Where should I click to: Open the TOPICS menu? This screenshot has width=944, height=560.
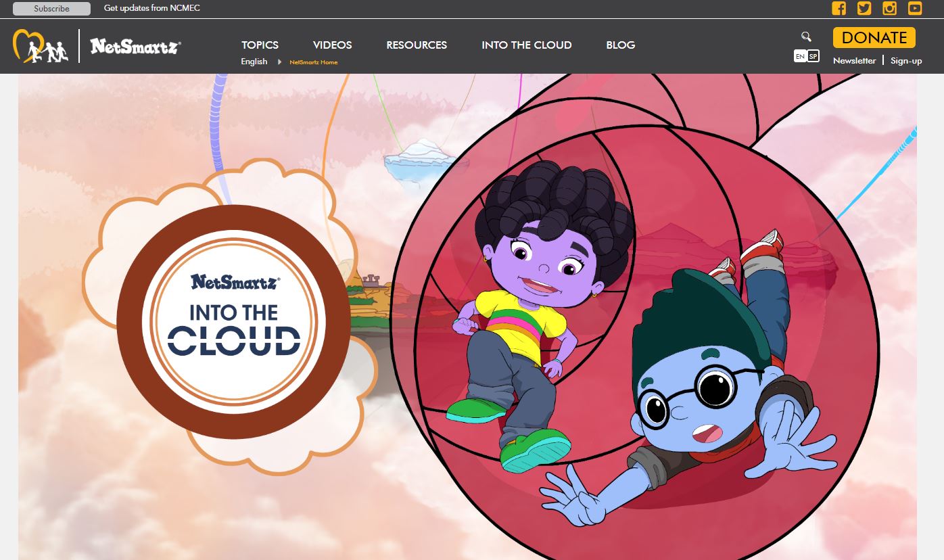tap(260, 45)
